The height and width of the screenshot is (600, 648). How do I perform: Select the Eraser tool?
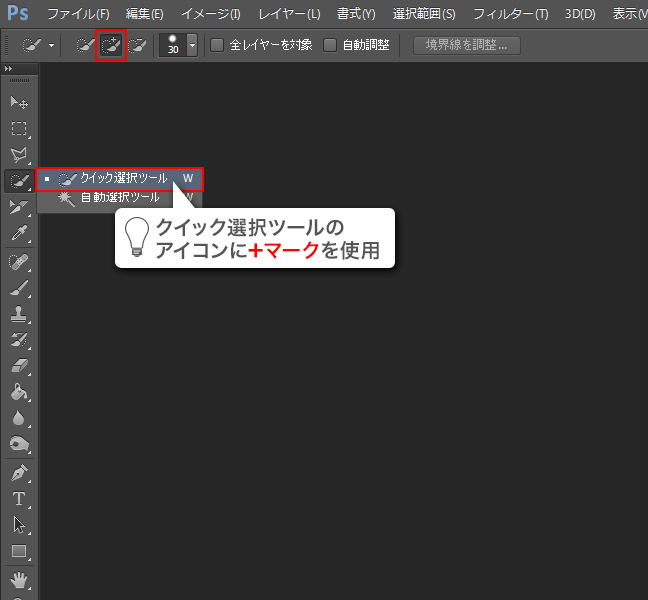pyautogui.click(x=19, y=366)
